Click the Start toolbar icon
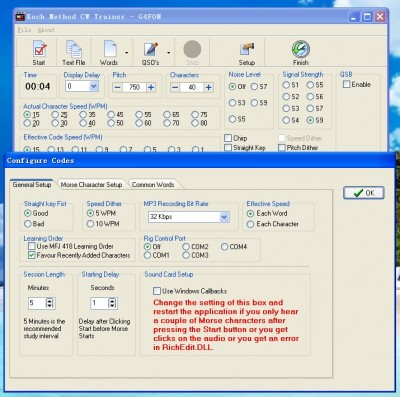Image resolution: width=400 pixels, height=397 pixels. (x=39, y=49)
